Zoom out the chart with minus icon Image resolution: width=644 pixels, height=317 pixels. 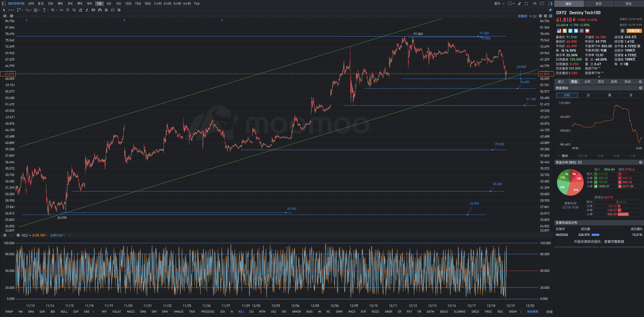[545, 16]
